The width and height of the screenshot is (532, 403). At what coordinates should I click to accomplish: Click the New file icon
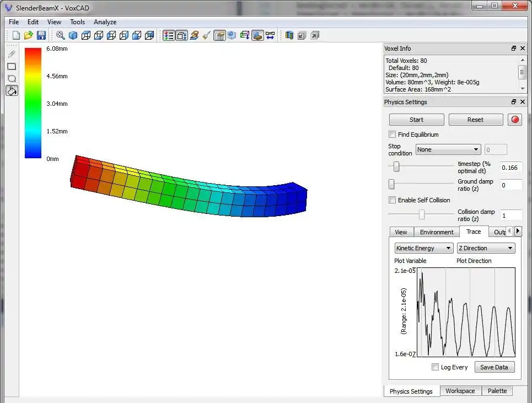click(x=16, y=35)
